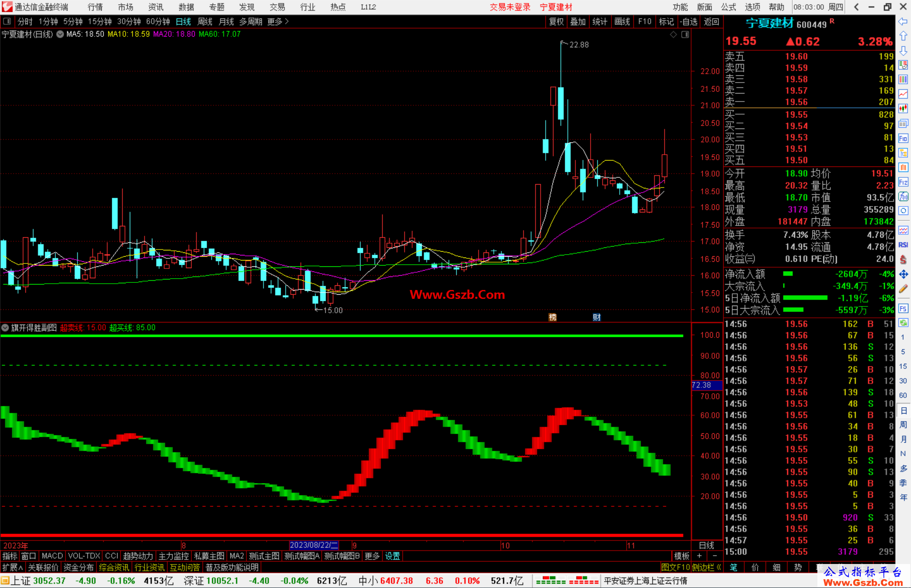Click the green refresh sidebar icon
911x588 pixels.
pos(903,323)
